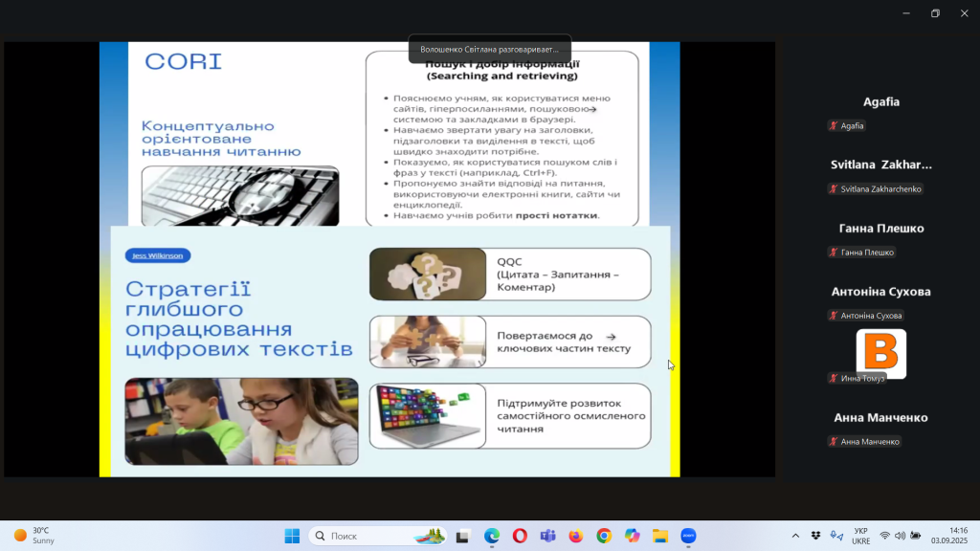Click muted mic icon for Ганна Плешко

pos(834,253)
